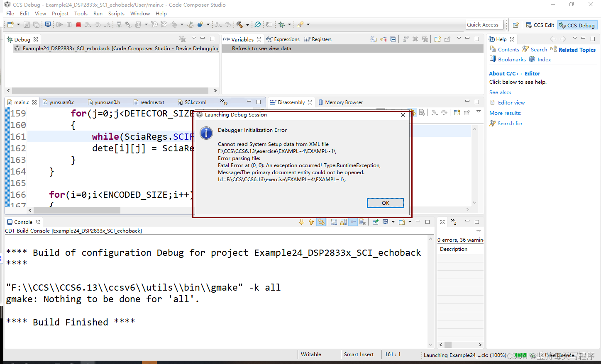This screenshot has width=601, height=364.
Task: Open Display Selected Console dropdown arrow
Action: pos(393,222)
